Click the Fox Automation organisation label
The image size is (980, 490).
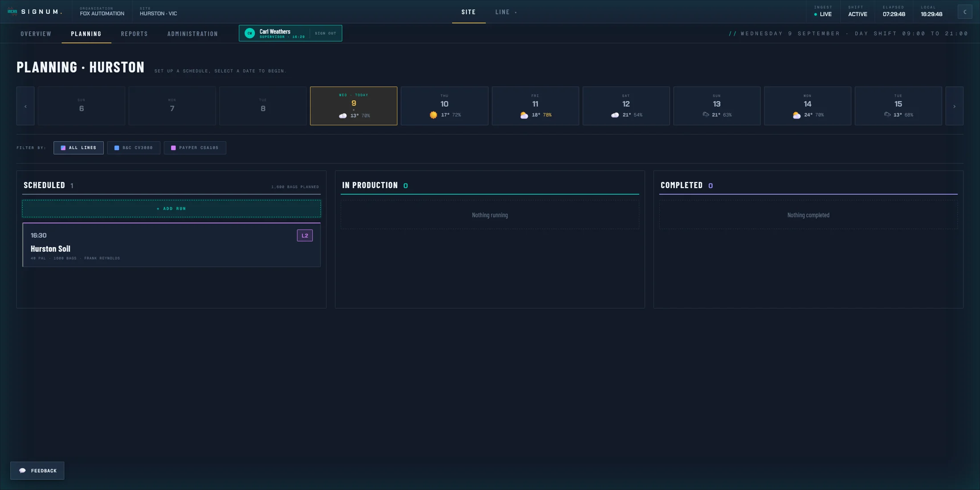click(102, 14)
